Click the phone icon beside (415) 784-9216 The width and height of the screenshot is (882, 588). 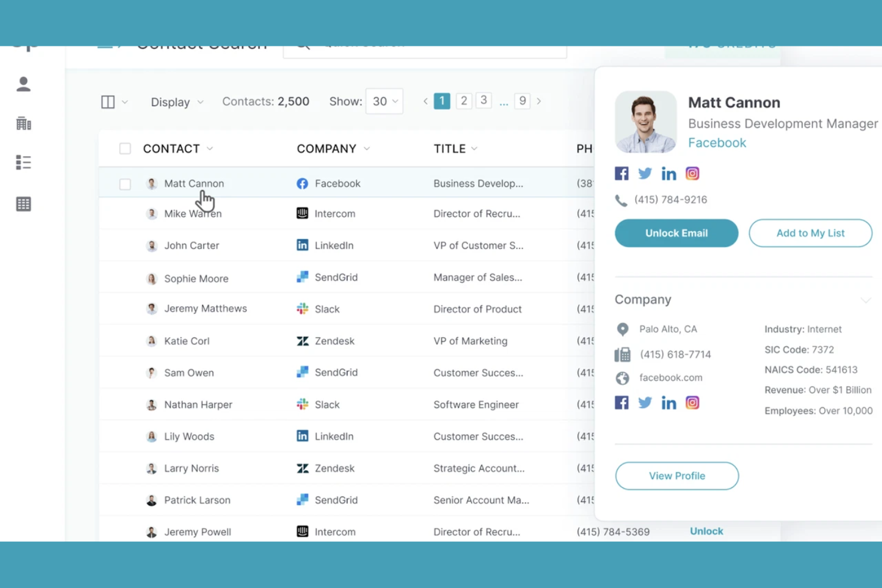coord(621,200)
